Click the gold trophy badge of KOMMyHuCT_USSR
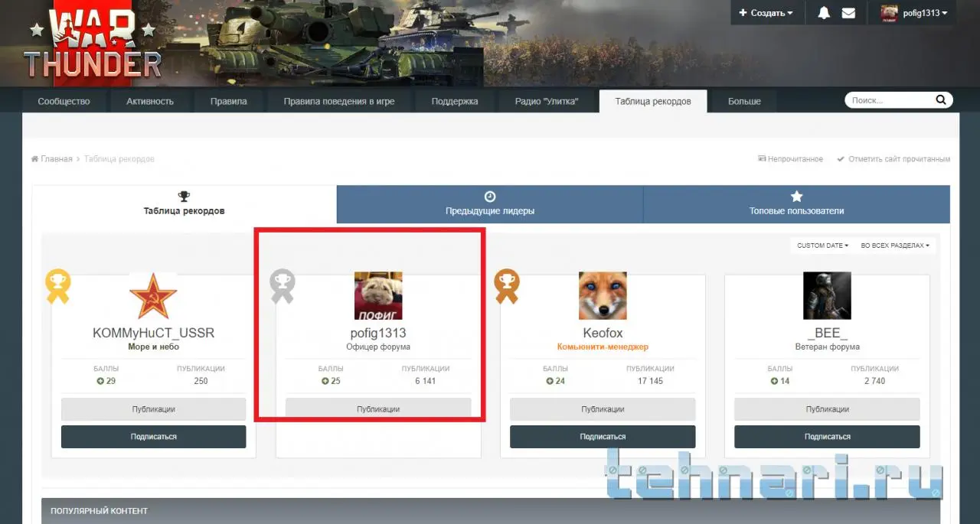Image resolution: width=980 pixels, height=524 pixels. tap(58, 286)
